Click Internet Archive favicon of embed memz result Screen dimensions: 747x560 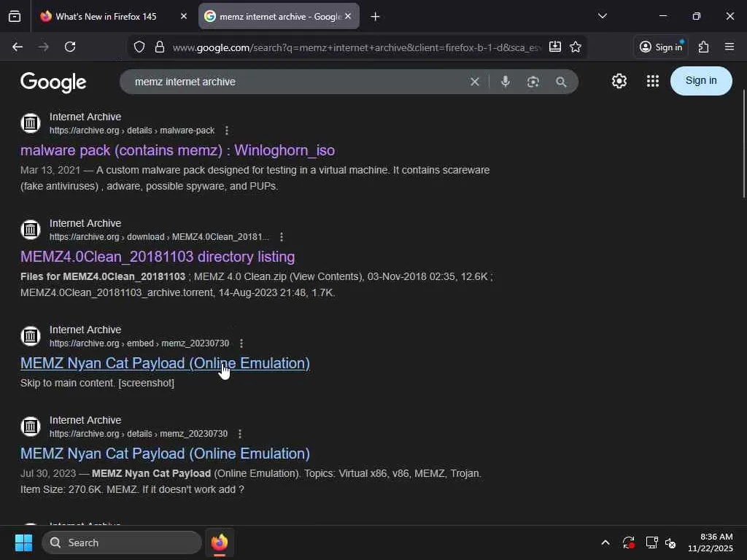pos(31,335)
